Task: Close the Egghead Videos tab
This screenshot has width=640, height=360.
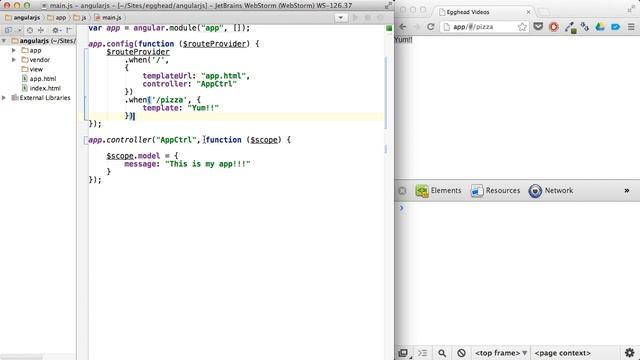Action: point(528,12)
